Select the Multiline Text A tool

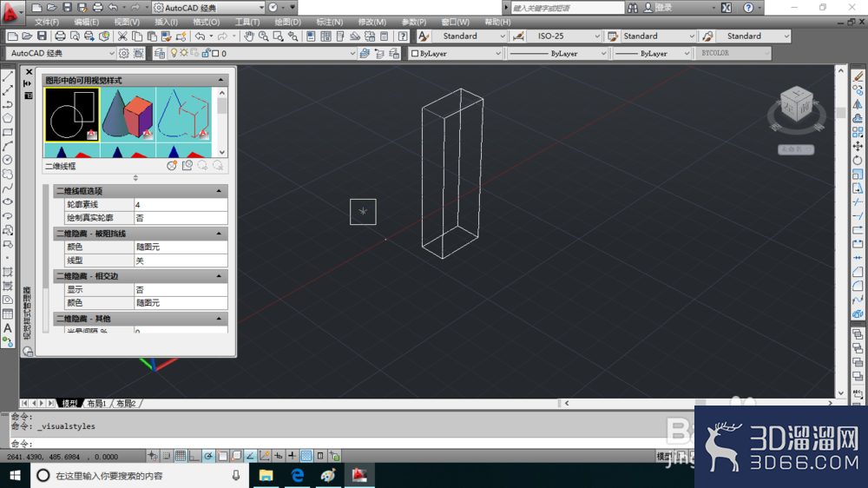point(8,328)
